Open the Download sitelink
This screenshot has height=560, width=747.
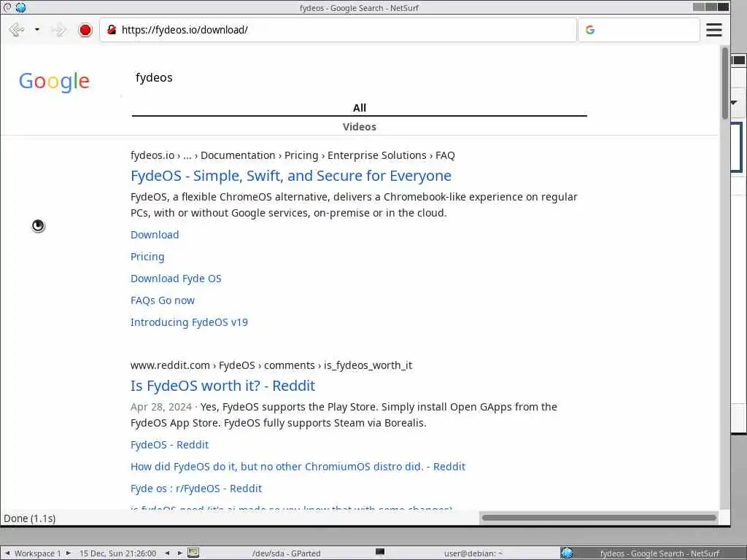tap(155, 235)
